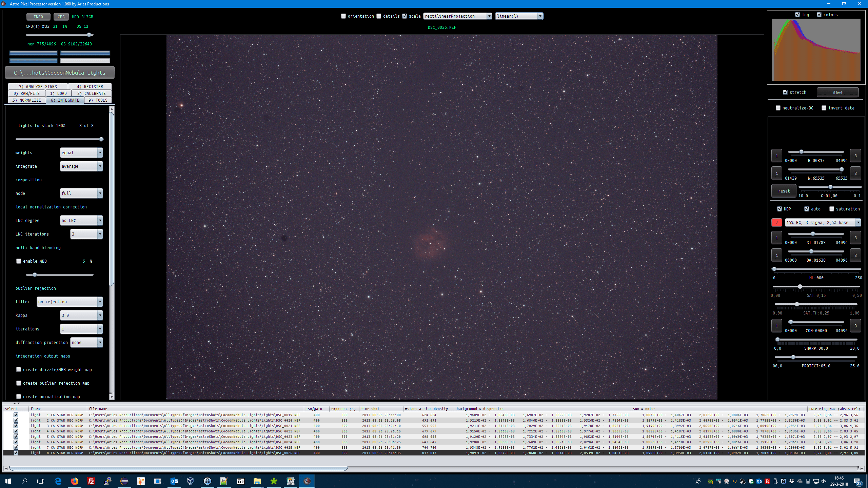Open Microsoft Edge from the taskbar
868x488 pixels.
[58, 481]
